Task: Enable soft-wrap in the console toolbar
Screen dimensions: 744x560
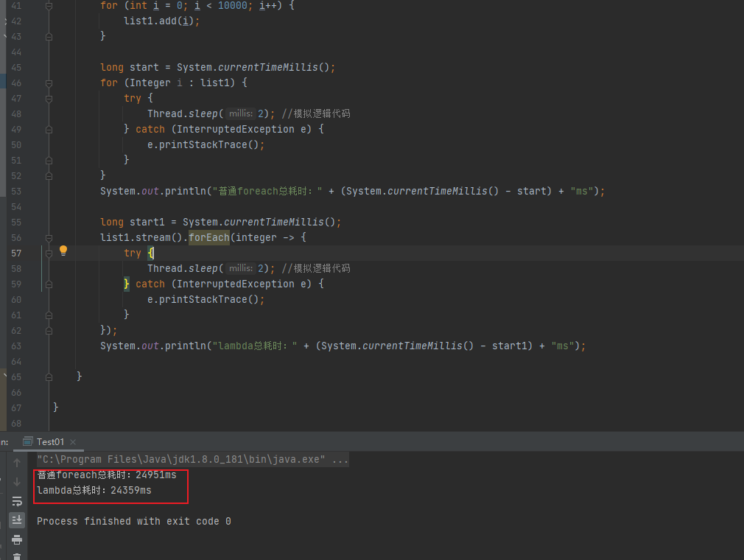Action: coord(16,501)
